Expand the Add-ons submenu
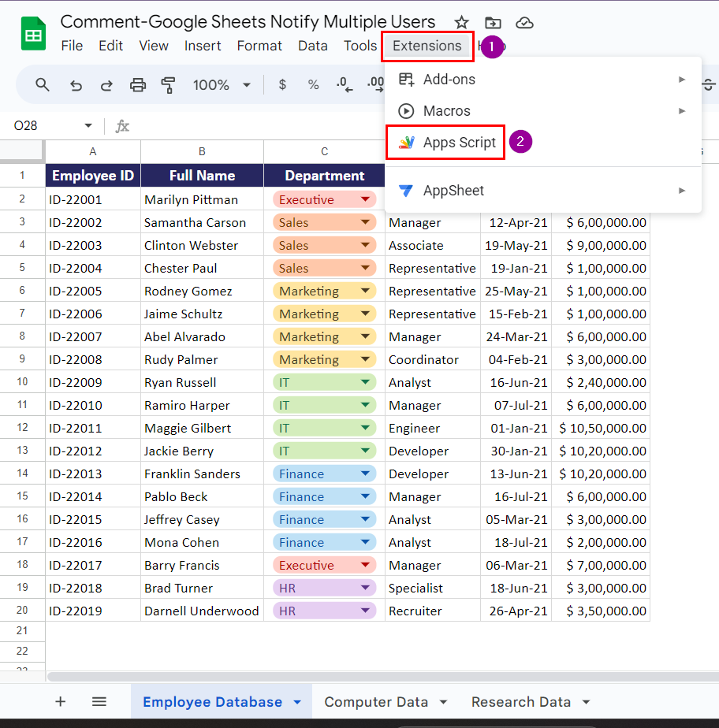Viewport: 719px width, 728px height. point(682,80)
